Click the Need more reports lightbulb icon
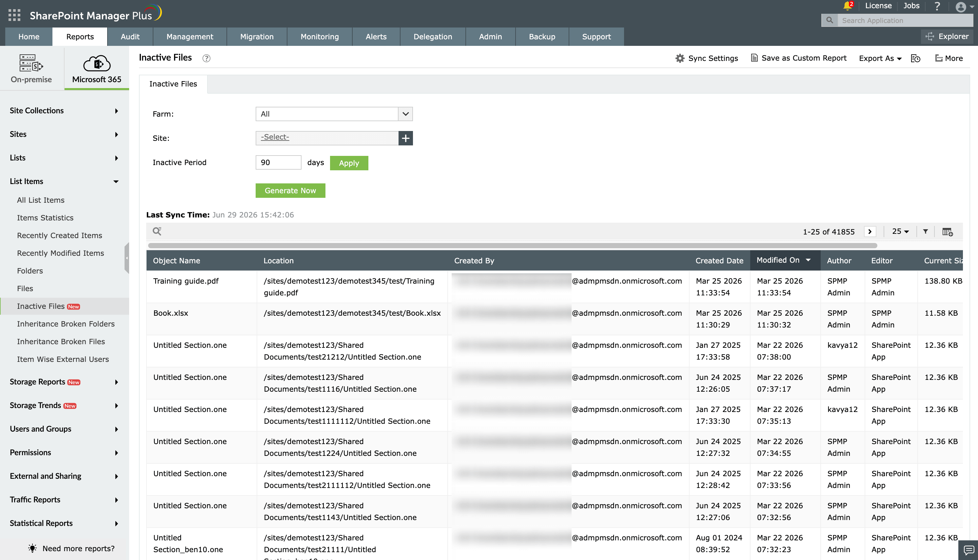This screenshot has width=978, height=560. pyautogui.click(x=32, y=548)
